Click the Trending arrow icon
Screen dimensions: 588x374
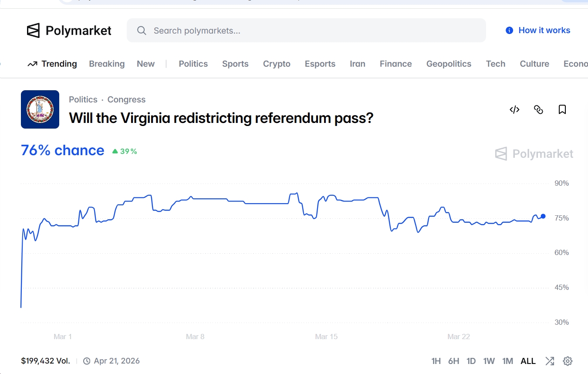[x=32, y=64]
